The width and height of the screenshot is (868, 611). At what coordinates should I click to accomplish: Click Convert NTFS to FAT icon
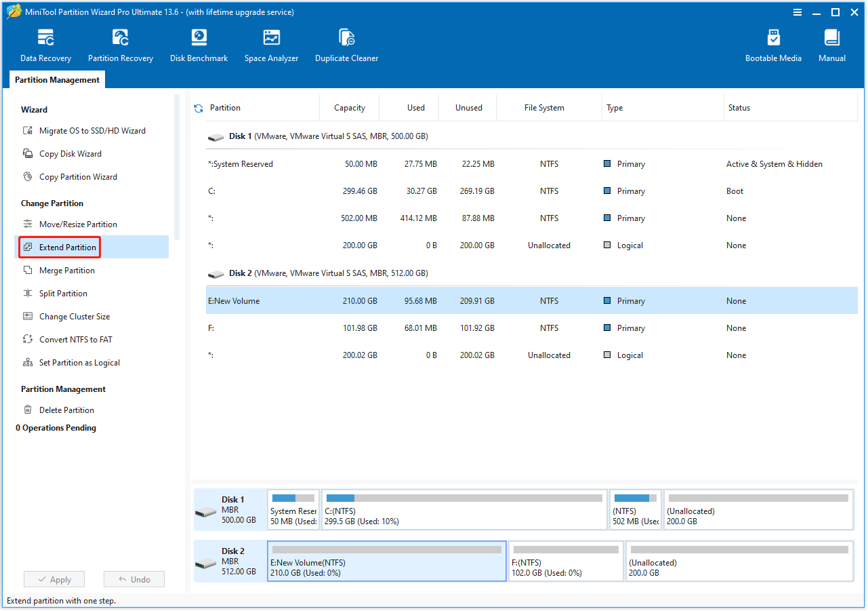(28, 340)
